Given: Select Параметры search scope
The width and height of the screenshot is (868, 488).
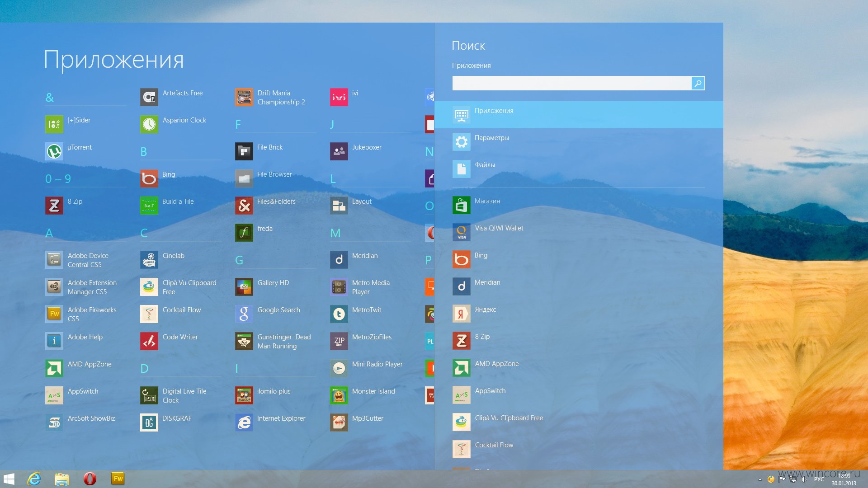Looking at the screenshot, I should [x=579, y=142].
